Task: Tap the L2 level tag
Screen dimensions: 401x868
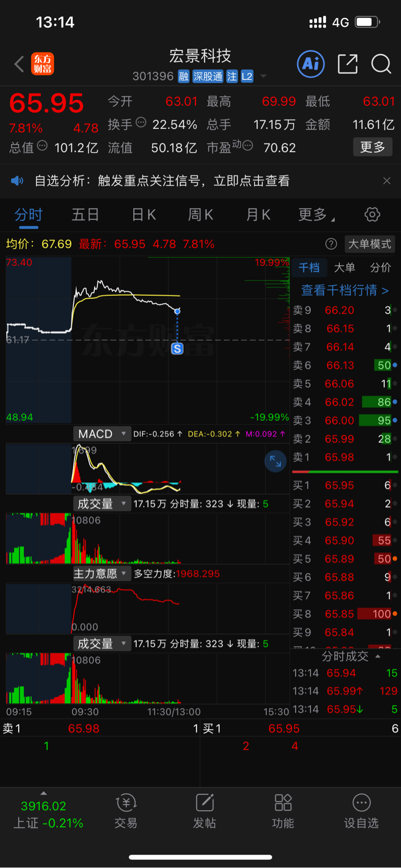Action: point(247,77)
